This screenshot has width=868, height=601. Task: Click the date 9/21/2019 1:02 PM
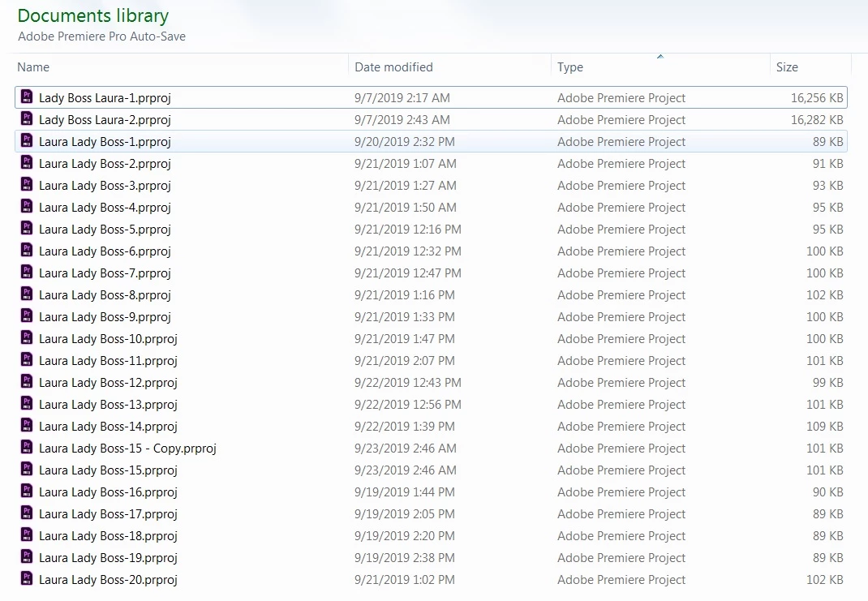[405, 580]
